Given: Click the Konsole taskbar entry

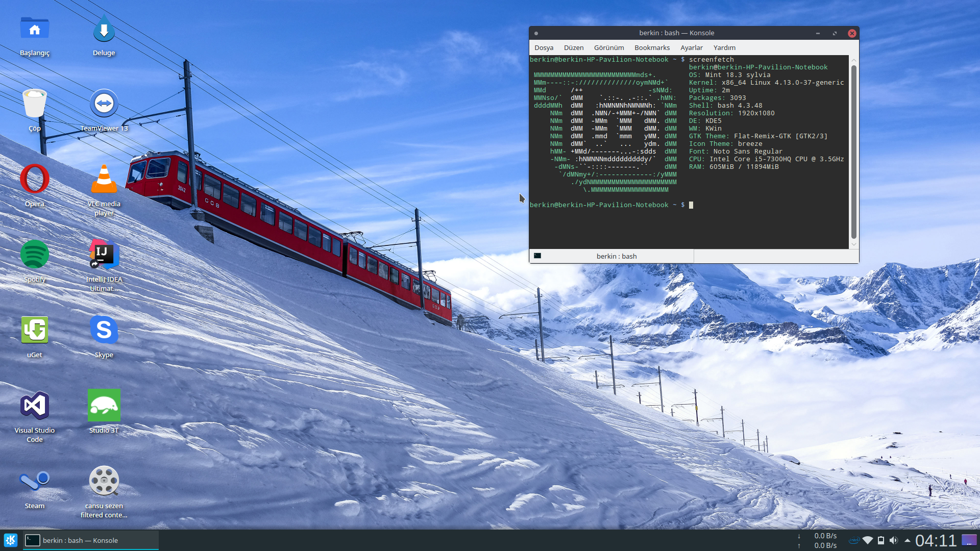Looking at the screenshot, I should pyautogui.click(x=91, y=540).
